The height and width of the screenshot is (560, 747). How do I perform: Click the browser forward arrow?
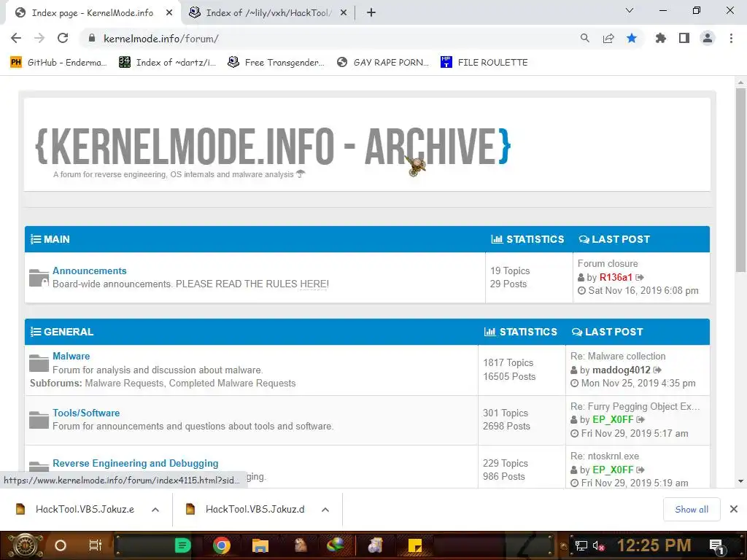point(39,38)
